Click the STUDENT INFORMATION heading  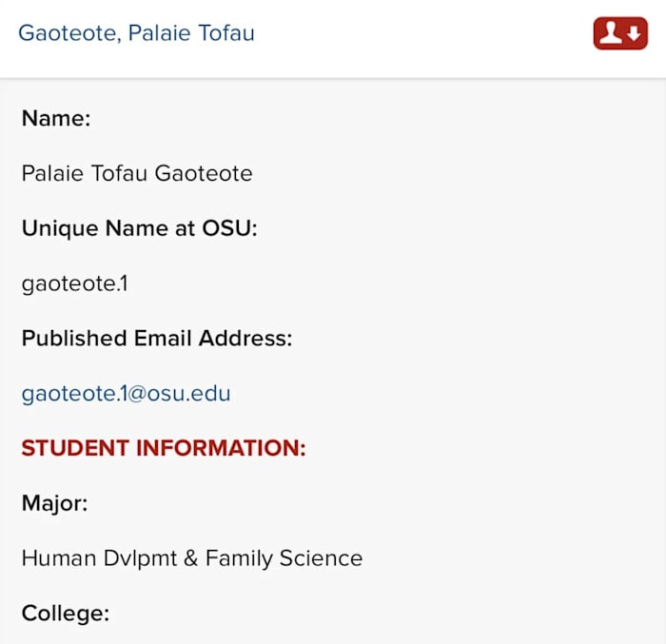pyautogui.click(x=164, y=448)
